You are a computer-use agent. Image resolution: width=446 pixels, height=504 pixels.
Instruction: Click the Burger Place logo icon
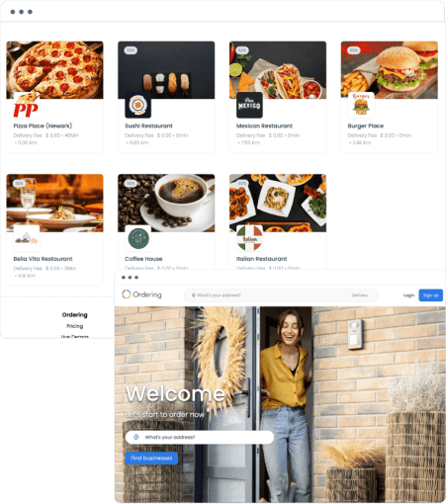(x=361, y=106)
